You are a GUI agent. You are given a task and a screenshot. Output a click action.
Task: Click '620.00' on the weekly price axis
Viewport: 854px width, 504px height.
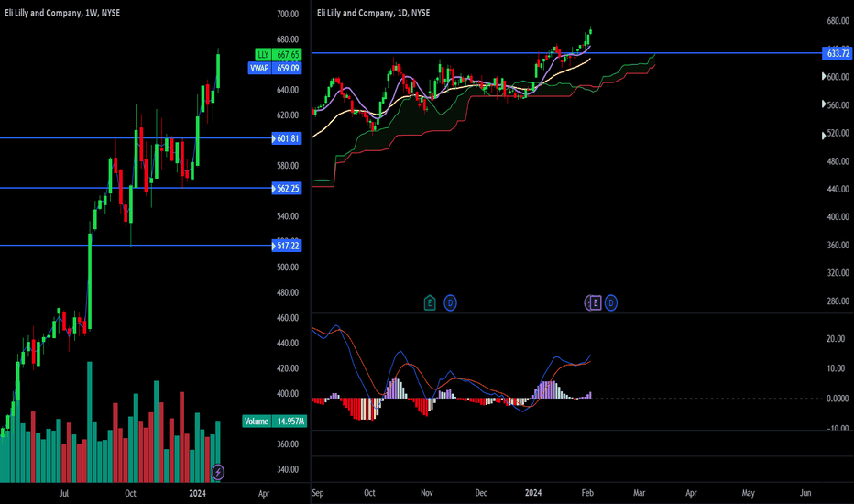pyautogui.click(x=288, y=115)
